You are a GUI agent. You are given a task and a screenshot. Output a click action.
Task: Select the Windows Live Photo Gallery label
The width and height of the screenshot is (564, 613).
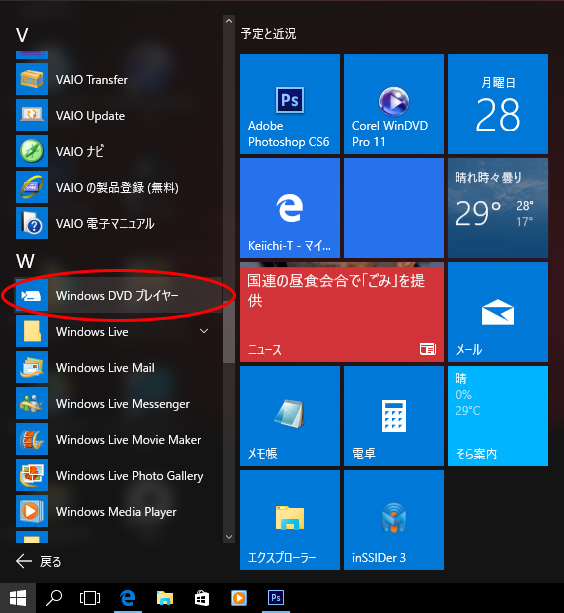tap(129, 476)
